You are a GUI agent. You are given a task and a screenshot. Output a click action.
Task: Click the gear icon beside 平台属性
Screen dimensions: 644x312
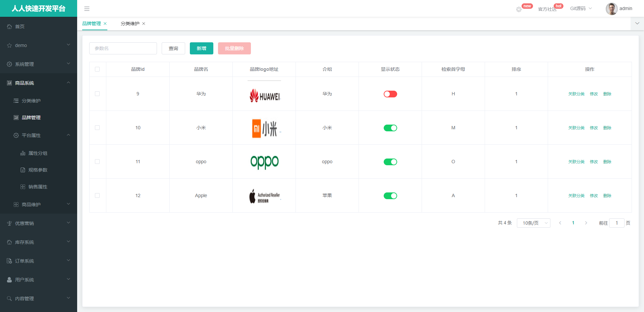point(16,135)
